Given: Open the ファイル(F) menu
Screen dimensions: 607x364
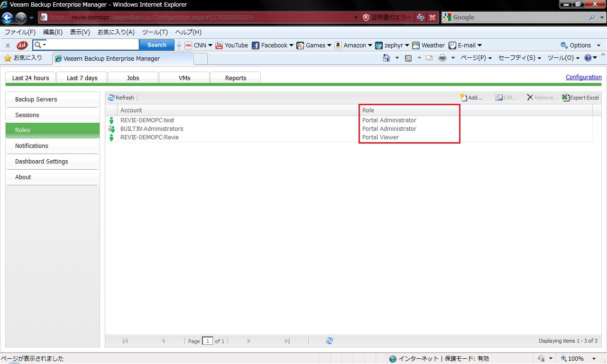Looking at the screenshot, I should click(x=20, y=32).
